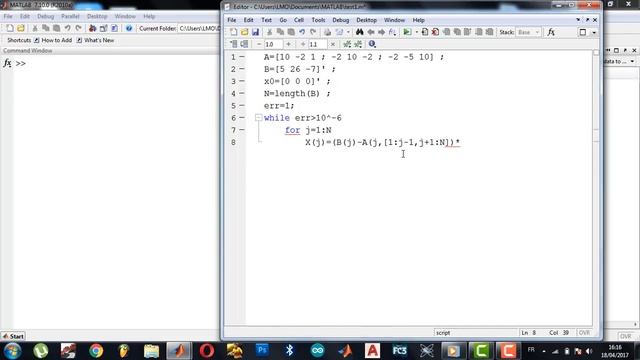Collapse the while loop code fold
Screen dimensions: 640x360
[x=258, y=118]
